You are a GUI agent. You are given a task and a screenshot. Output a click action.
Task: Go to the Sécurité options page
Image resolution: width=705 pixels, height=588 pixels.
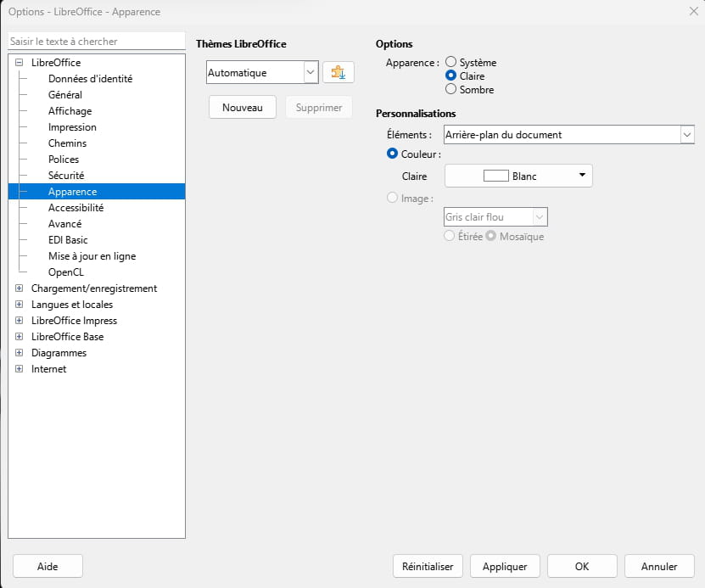point(66,176)
